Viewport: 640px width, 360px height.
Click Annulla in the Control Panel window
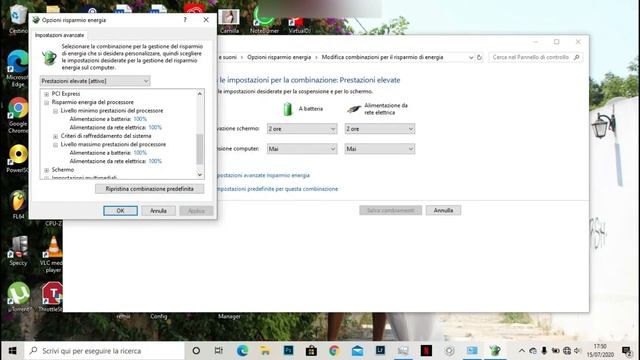443,210
